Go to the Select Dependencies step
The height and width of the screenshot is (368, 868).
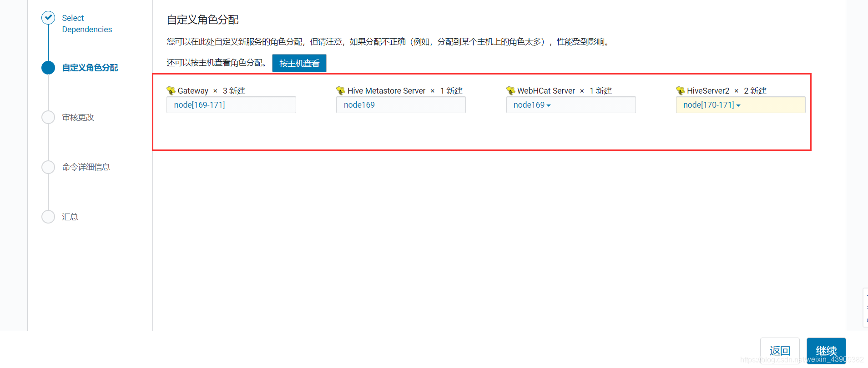point(87,24)
